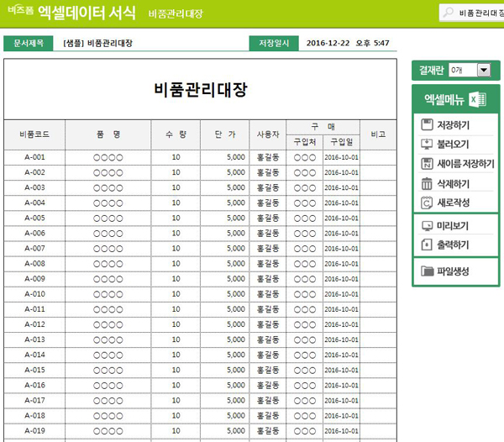Screen dimensions: 504x442
Task: Select the 결재란 0개 combo box
Action: point(470,70)
